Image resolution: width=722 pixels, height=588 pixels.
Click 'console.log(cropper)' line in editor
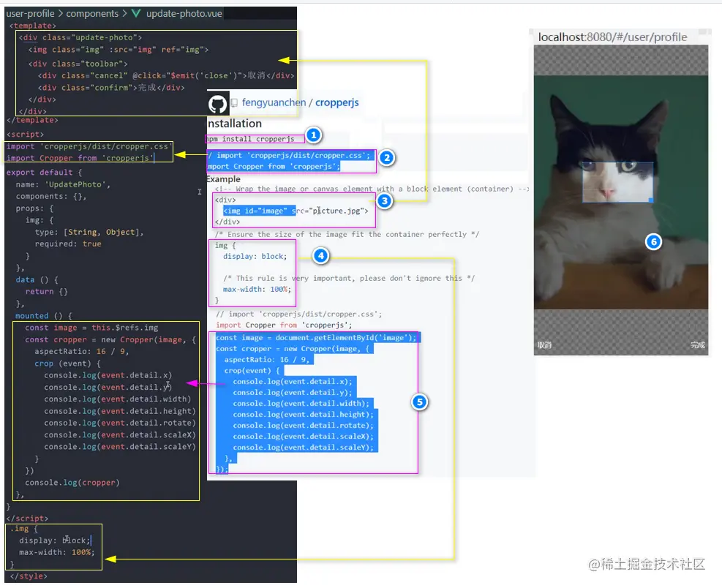tap(72, 483)
